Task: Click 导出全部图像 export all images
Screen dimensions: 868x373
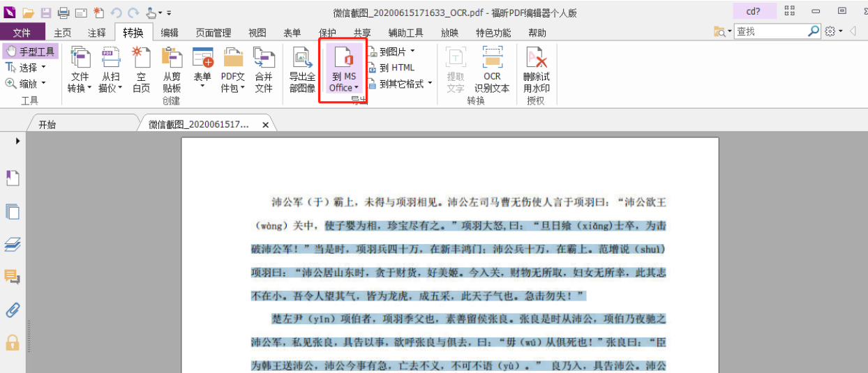Action: point(302,70)
